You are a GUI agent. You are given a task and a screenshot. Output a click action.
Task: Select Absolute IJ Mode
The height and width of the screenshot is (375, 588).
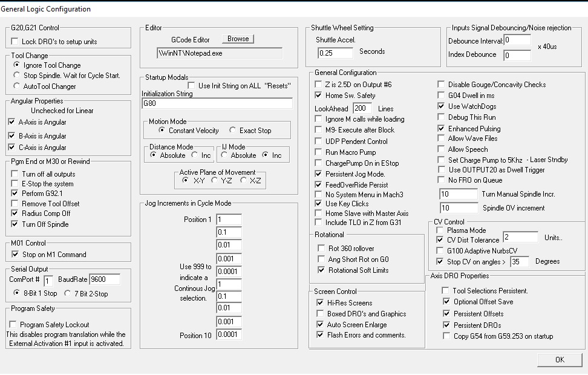click(224, 155)
